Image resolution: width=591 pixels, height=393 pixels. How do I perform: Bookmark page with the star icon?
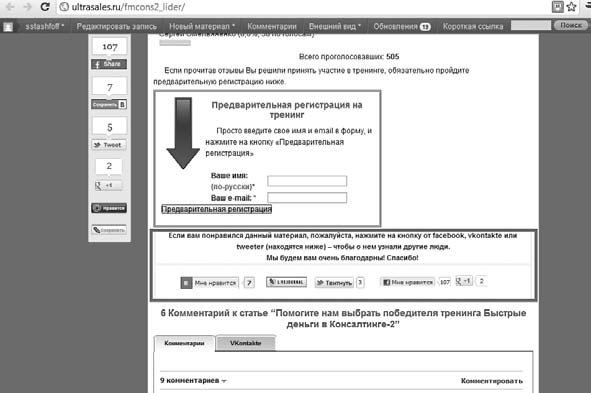point(571,7)
